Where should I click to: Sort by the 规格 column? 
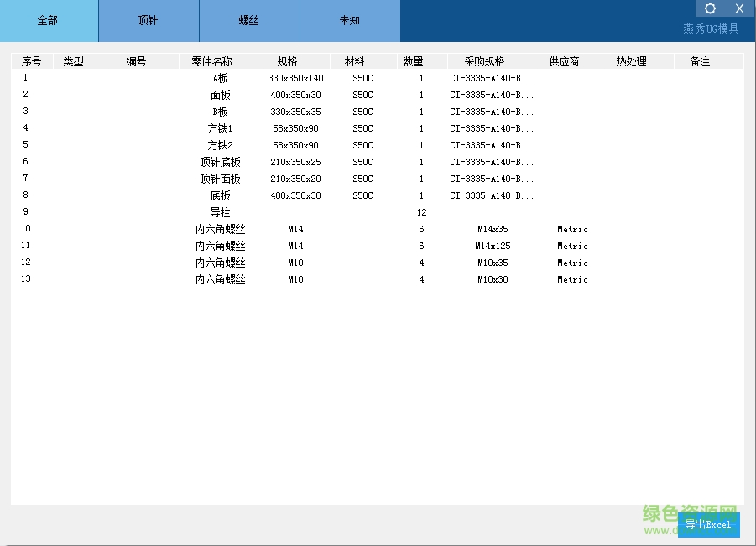pos(295,60)
